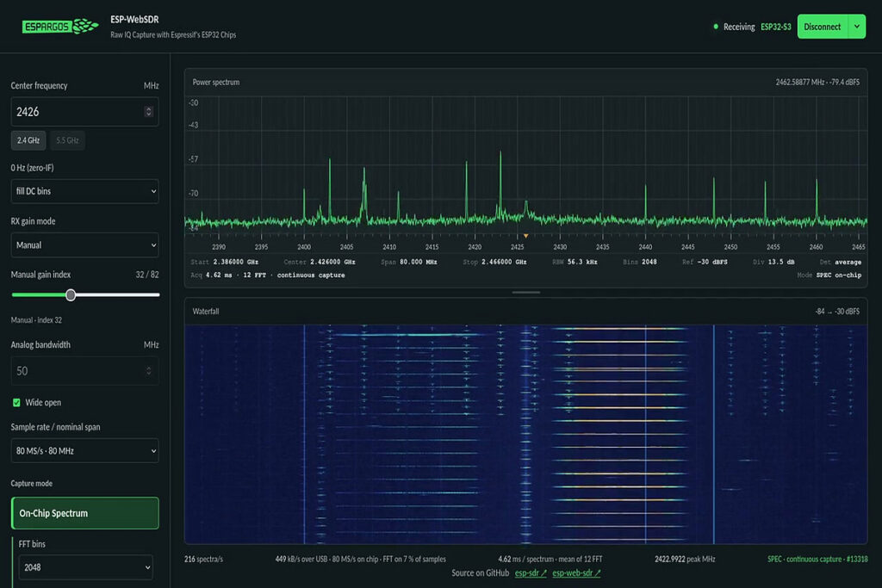Click the Start 2.386000 GHz readout
This screenshot has height=588, width=882.
[225, 262]
